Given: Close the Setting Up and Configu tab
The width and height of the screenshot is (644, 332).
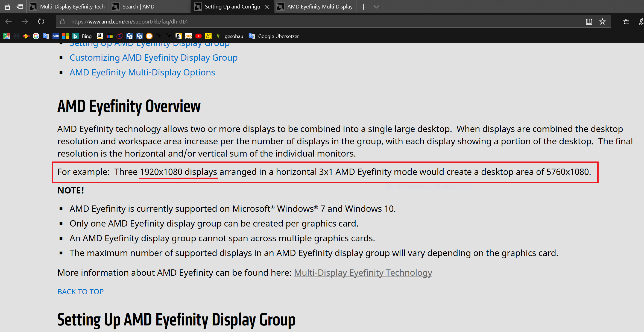Looking at the screenshot, I should point(267,7).
